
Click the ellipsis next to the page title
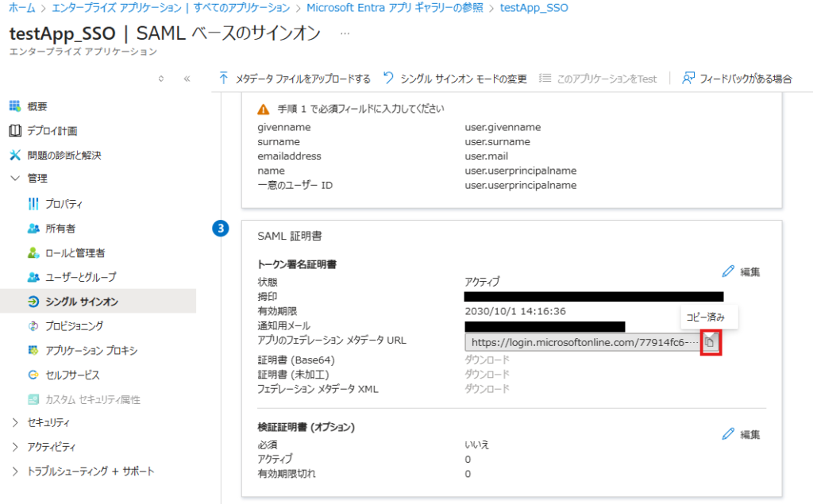[x=345, y=34]
